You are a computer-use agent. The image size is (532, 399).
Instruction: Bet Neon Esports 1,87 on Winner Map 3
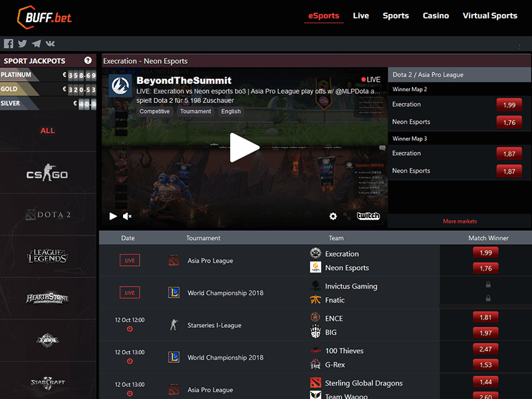(x=509, y=172)
